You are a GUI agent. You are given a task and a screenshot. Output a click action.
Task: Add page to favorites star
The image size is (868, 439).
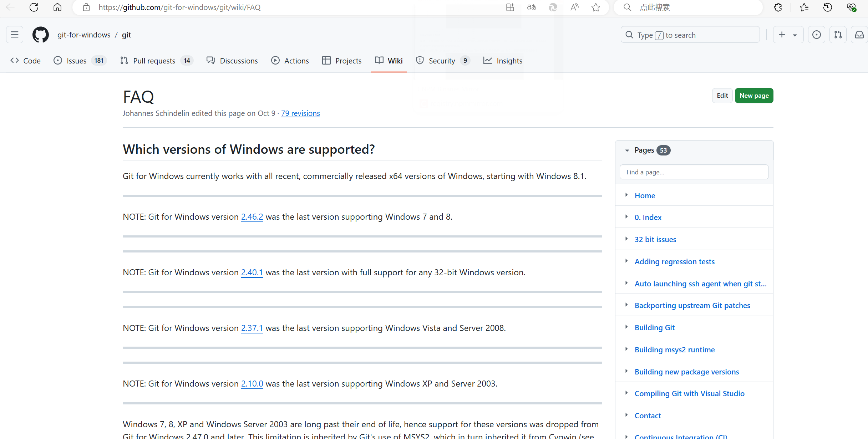click(596, 7)
